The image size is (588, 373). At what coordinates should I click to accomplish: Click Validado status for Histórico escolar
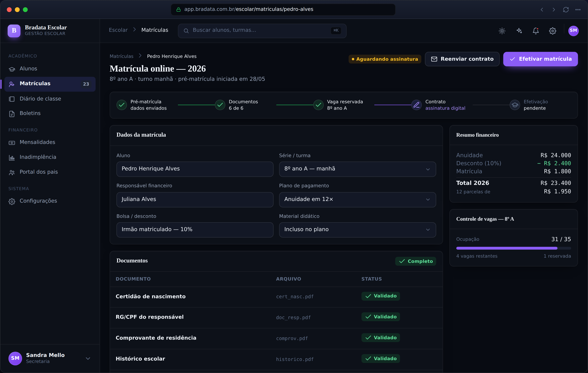coord(380,359)
